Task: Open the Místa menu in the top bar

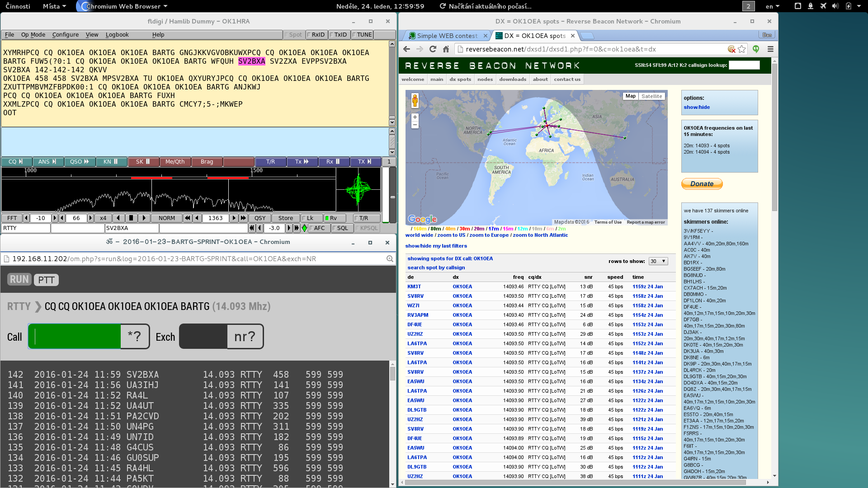Action: tap(54, 6)
